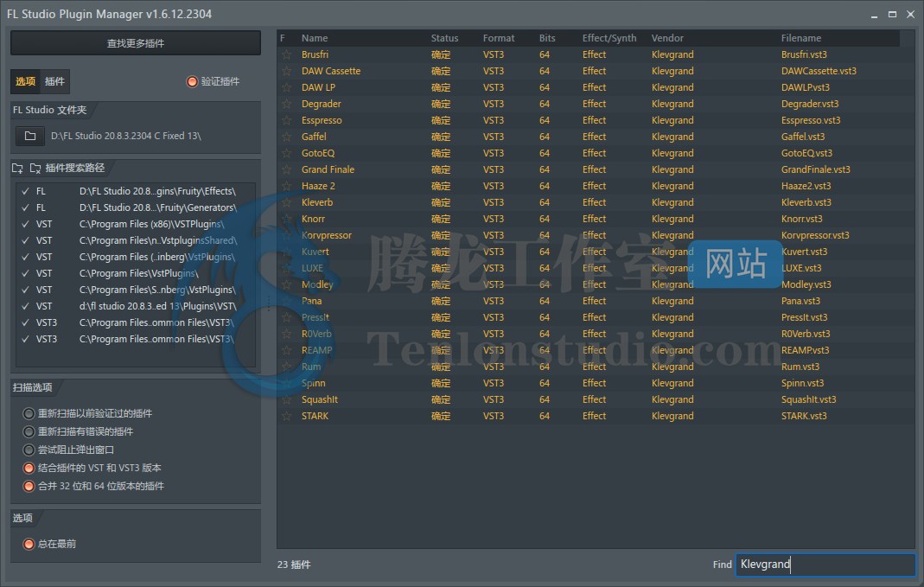Favorite the Degrader plugin star

tap(286, 105)
